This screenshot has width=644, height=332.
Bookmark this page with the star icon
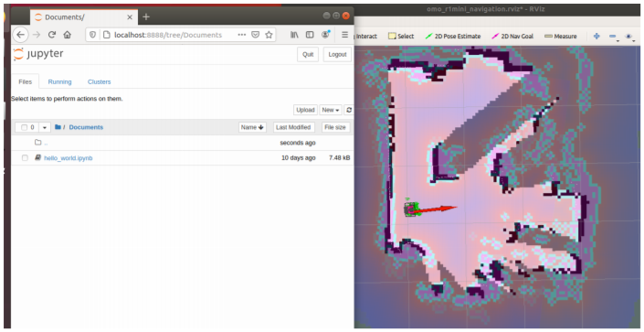[x=269, y=35]
